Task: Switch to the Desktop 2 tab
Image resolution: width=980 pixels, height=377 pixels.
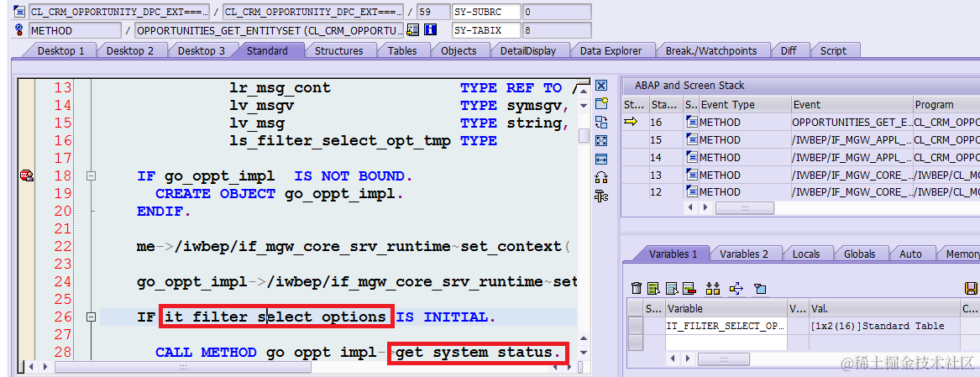Action: (x=129, y=50)
